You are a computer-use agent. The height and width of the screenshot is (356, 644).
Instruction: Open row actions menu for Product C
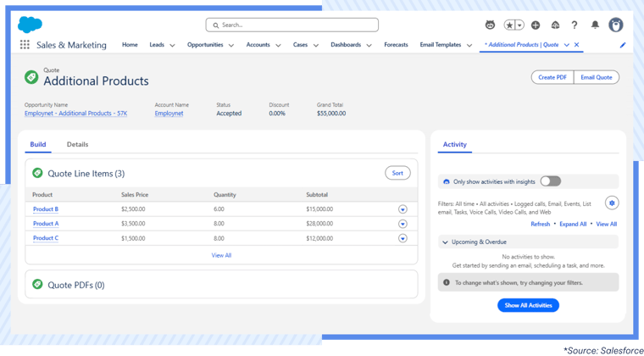tap(402, 238)
